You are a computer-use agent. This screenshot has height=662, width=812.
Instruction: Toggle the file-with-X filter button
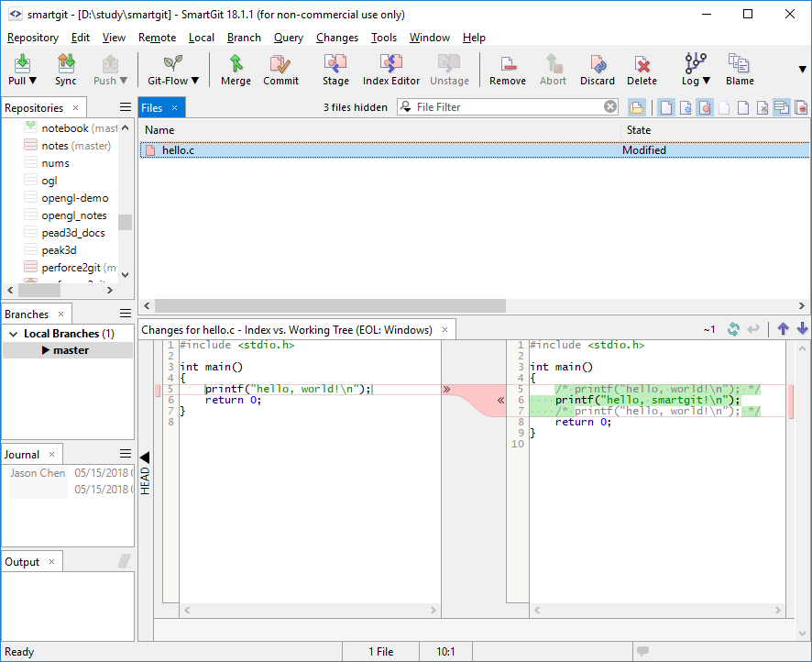(x=763, y=107)
